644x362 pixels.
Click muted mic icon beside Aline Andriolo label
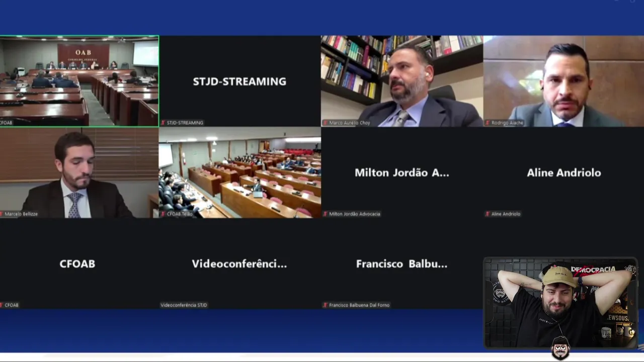tap(488, 214)
